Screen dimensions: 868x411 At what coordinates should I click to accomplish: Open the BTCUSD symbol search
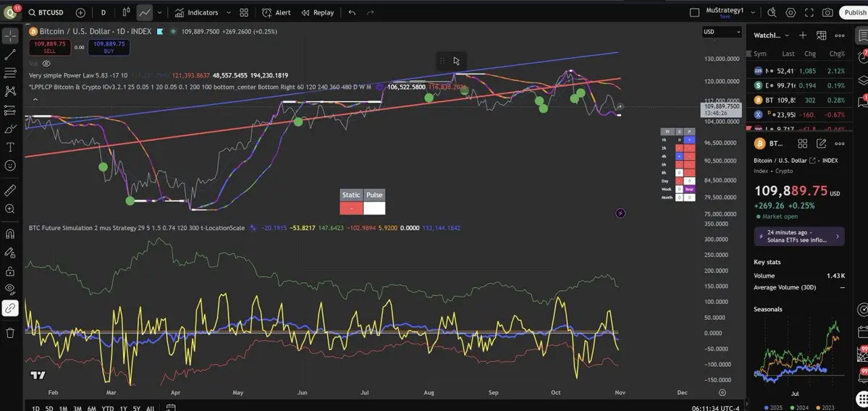point(46,12)
